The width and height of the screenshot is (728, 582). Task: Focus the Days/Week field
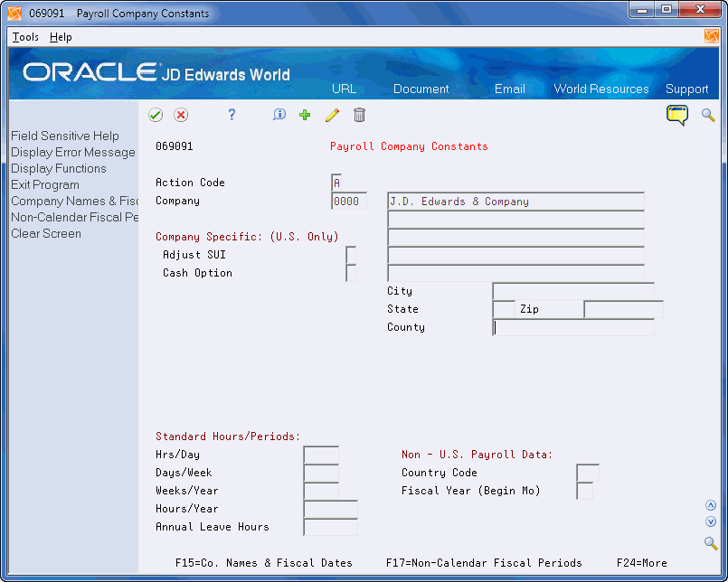(321, 473)
